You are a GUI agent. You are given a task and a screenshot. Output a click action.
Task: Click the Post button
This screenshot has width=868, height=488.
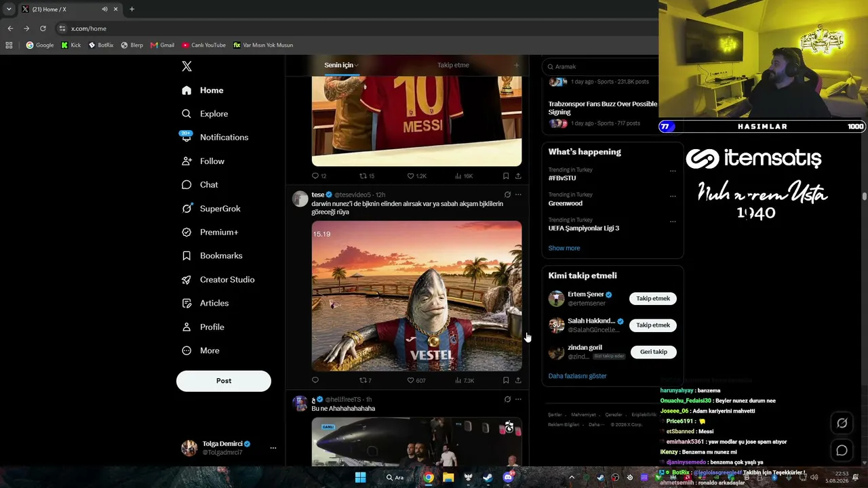point(224,381)
